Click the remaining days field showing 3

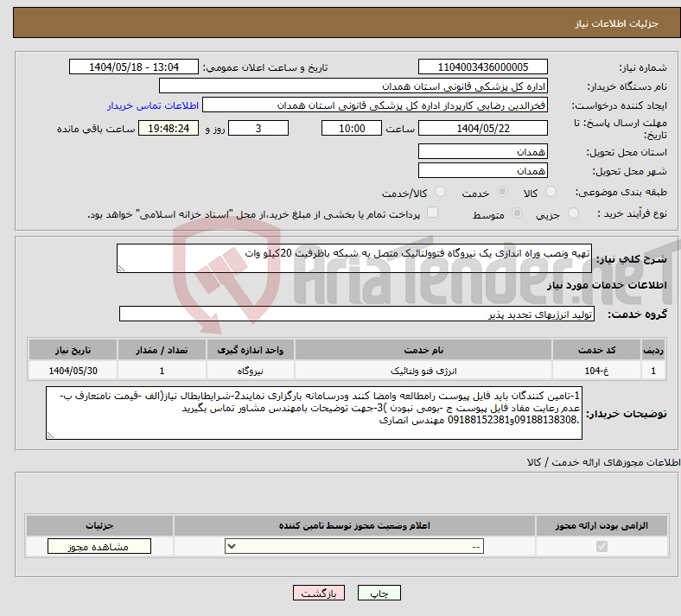[258, 128]
